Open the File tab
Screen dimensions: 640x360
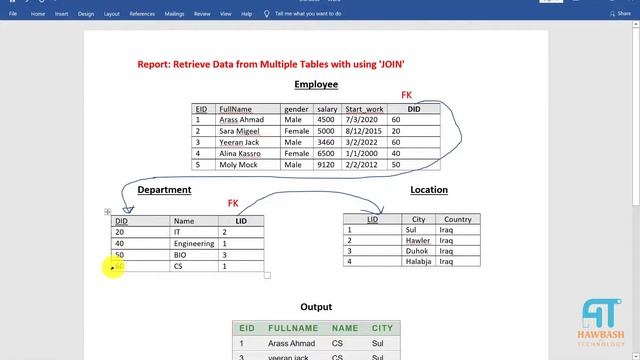(13, 13)
